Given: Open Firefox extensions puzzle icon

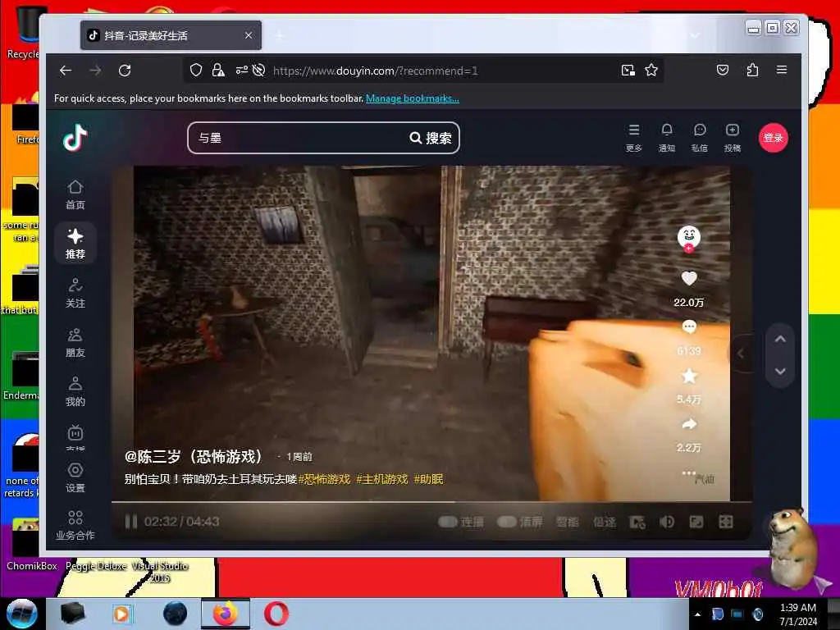Looking at the screenshot, I should coord(752,70).
